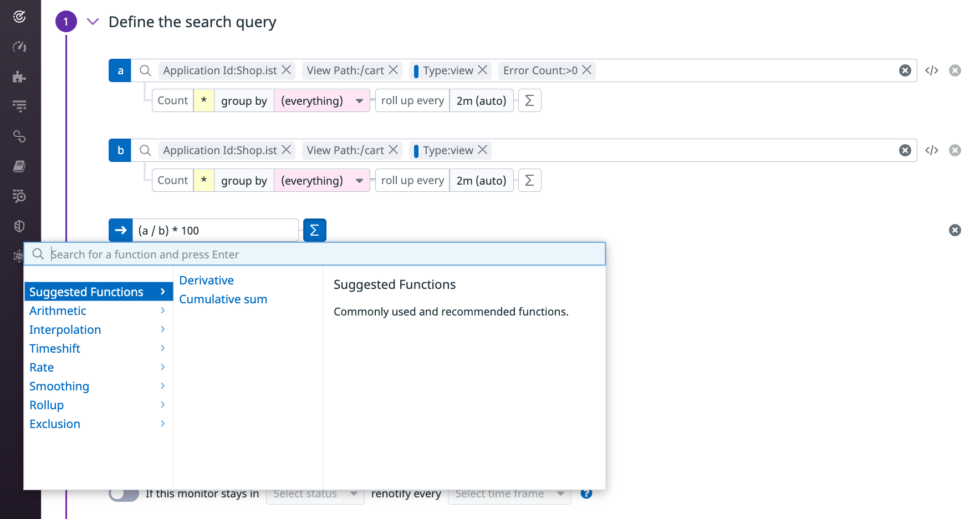Image resolution: width=980 pixels, height=519 pixels.
Task: Expand the Arithmetic functions category
Action: tap(58, 311)
